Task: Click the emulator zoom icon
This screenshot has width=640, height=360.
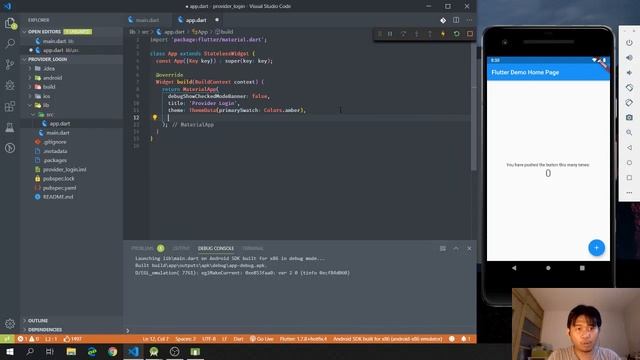Action: (x=629, y=133)
